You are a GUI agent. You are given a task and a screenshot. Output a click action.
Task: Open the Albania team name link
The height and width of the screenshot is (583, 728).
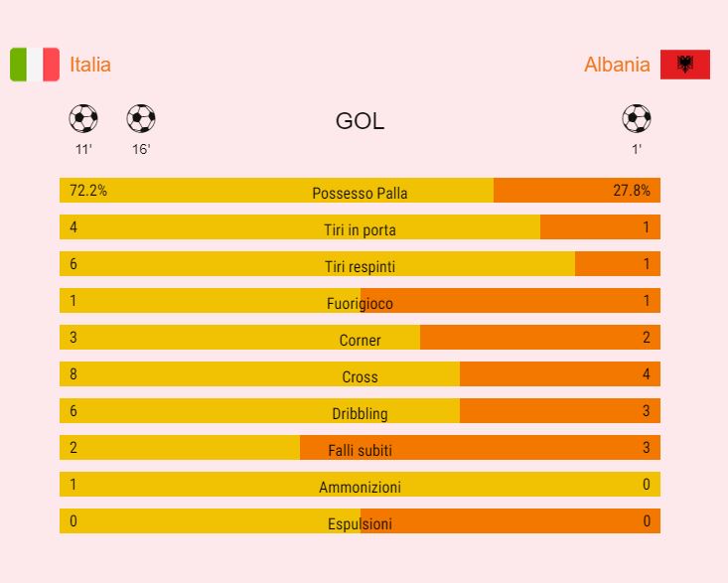point(617,65)
